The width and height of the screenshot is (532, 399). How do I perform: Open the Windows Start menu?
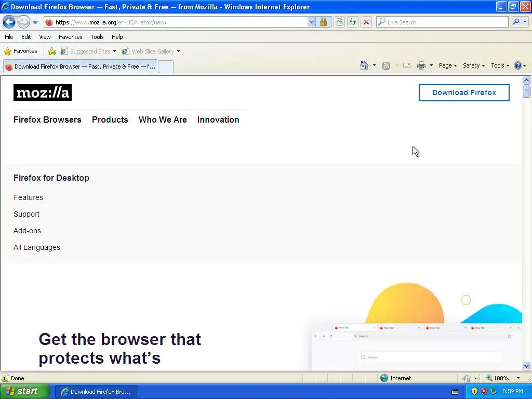click(x=24, y=392)
